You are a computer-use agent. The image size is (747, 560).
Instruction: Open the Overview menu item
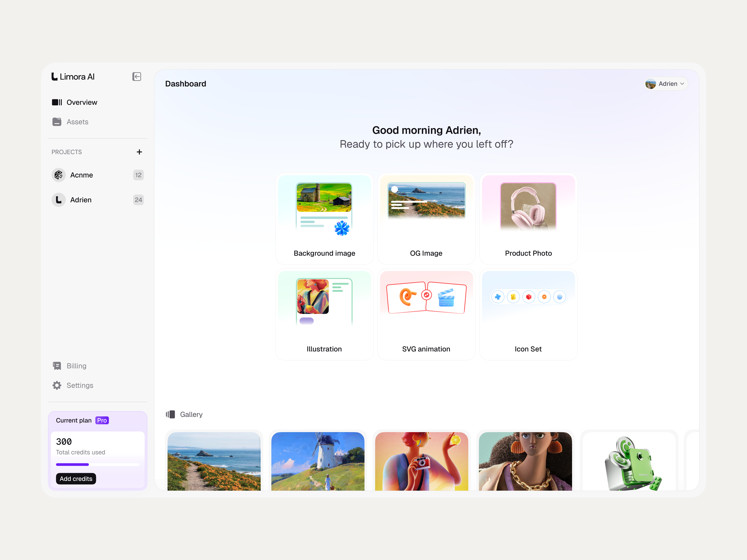coord(97,102)
